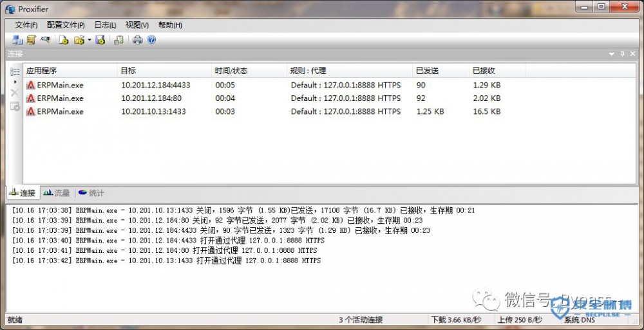Sort by the 目标 column header
The image size is (644, 330).
pos(164,71)
